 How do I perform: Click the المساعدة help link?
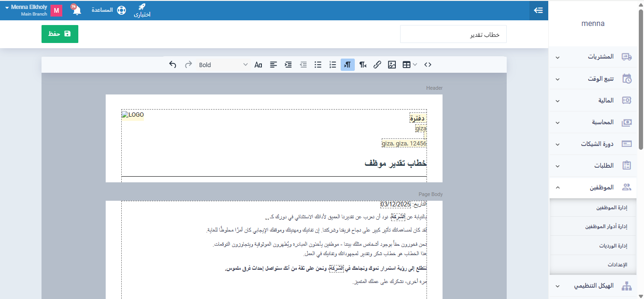pyautogui.click(x=109, y=10)
